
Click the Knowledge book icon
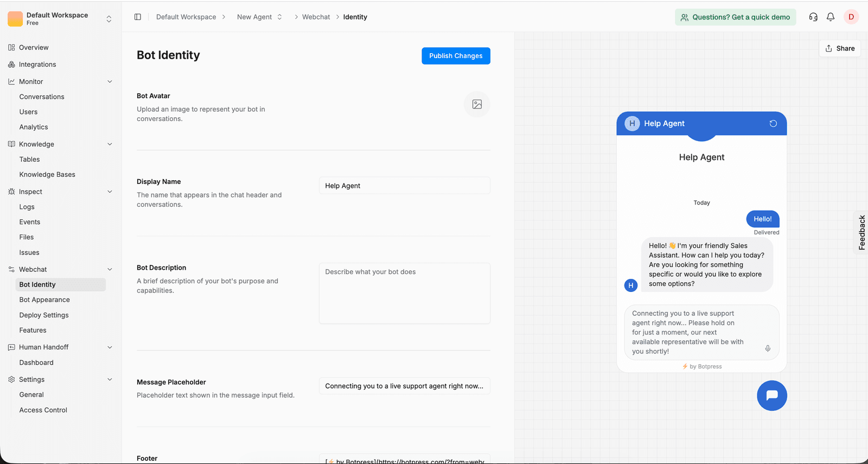coord(11,144)
